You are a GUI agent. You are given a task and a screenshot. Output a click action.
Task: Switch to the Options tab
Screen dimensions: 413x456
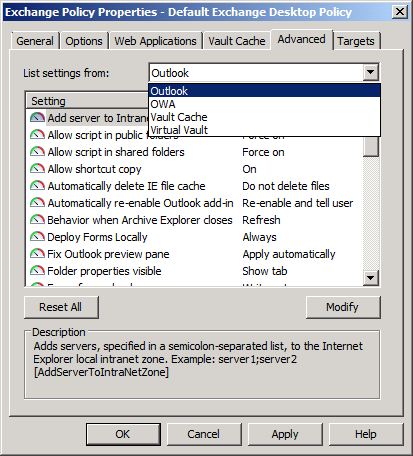[84, 41]
